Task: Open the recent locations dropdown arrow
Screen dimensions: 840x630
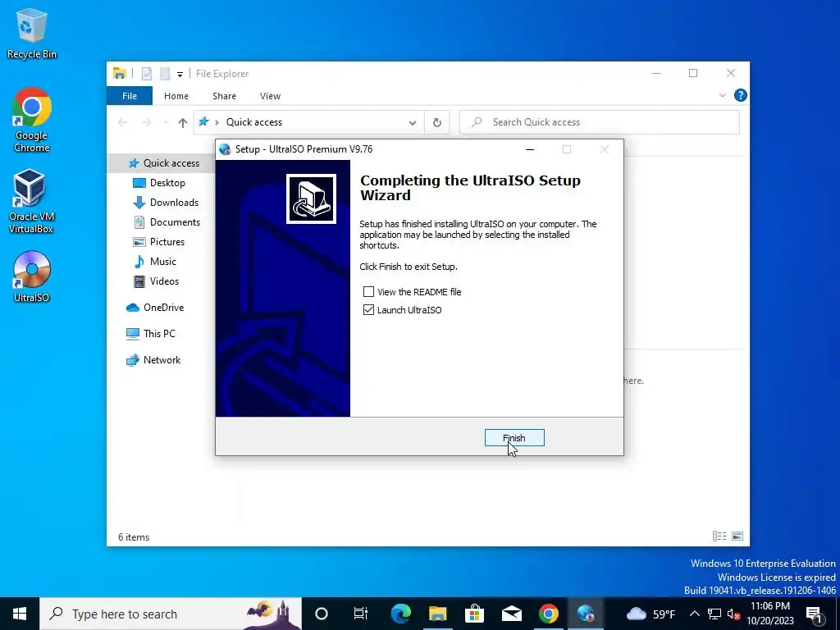Action: point(166,123)
